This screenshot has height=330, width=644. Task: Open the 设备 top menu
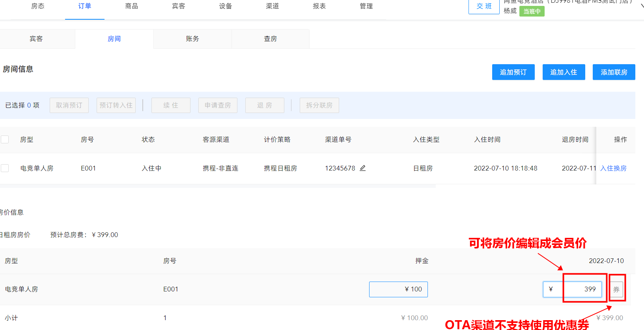tap(226, 6)
